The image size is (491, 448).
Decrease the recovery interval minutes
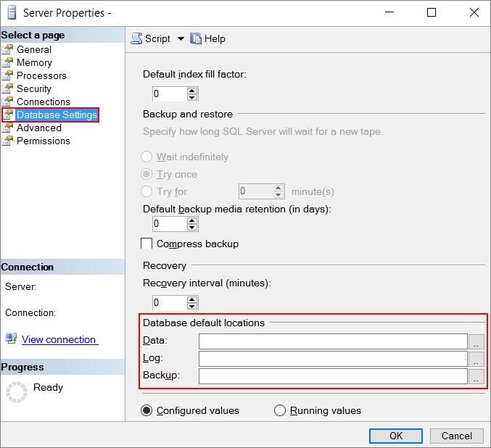(192, 306)
